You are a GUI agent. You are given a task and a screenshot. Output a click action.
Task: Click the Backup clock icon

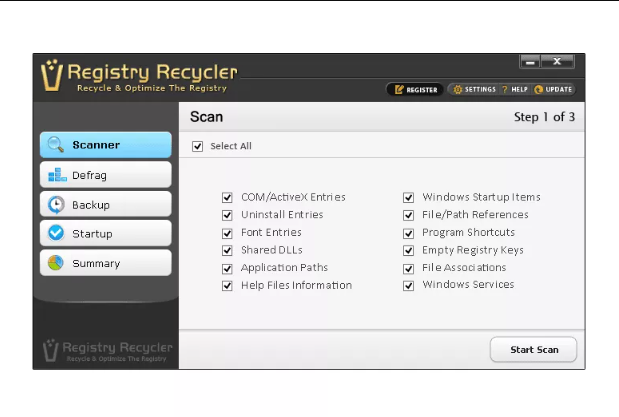point(55,205)
